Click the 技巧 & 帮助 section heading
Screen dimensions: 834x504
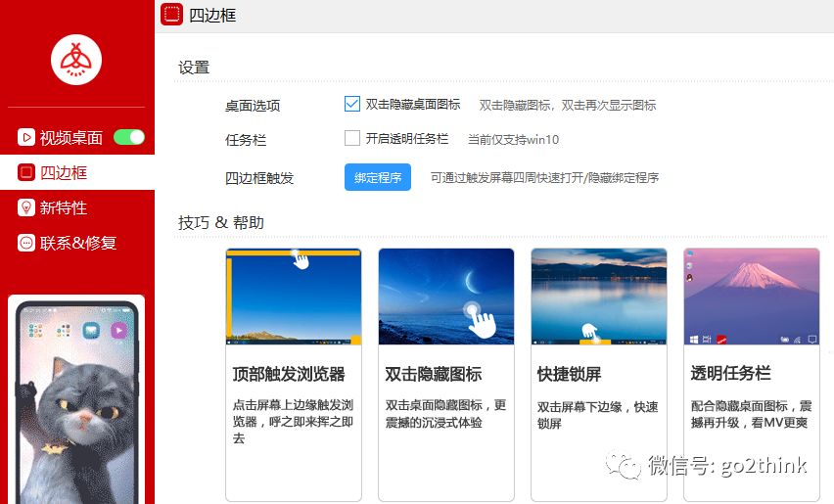(221, 222)
